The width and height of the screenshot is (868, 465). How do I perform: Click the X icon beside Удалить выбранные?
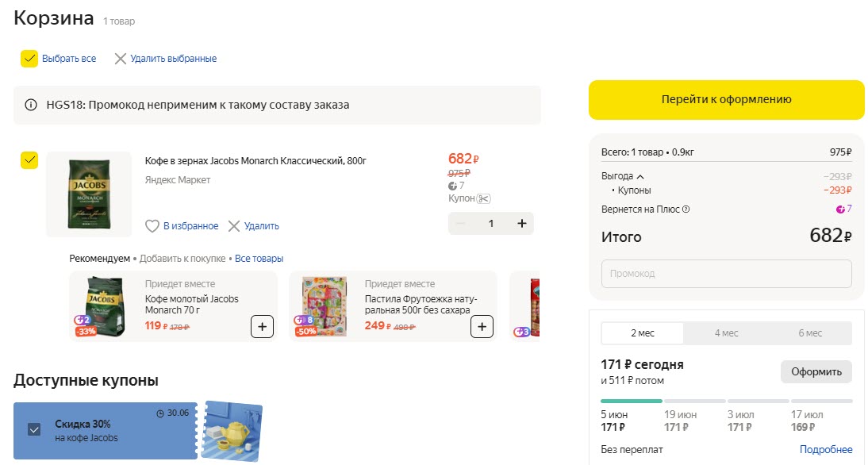point(121,59)
